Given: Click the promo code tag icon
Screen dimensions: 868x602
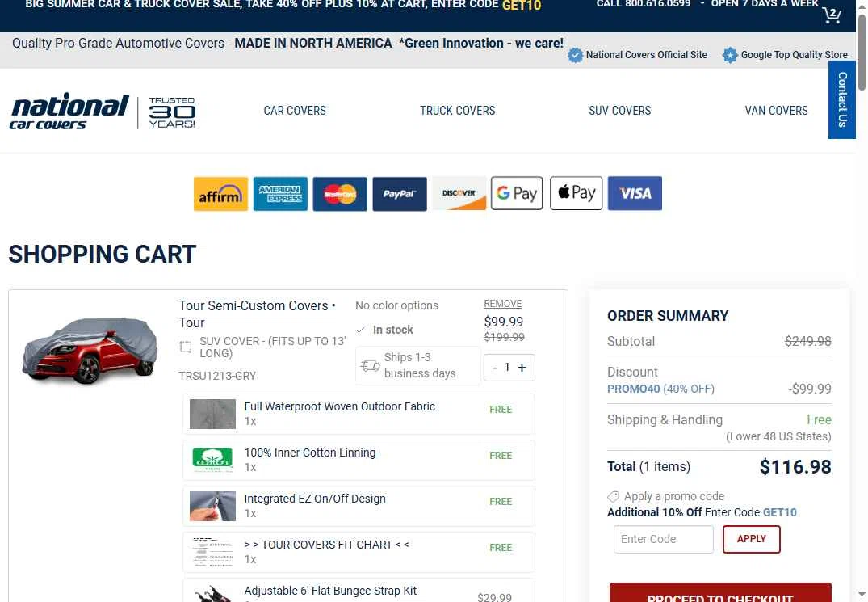Looking at the screenshot, I should pyautogui.click(x=614, y=497).
